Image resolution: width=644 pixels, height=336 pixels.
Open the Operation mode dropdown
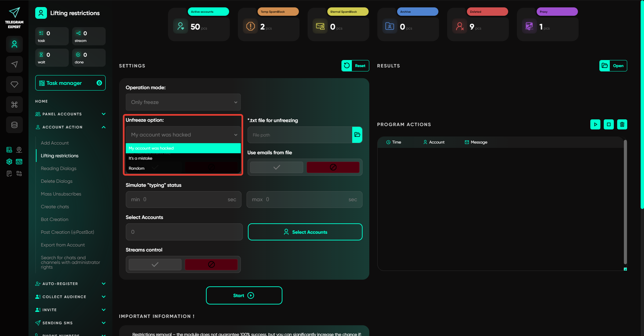coord(183,102)
